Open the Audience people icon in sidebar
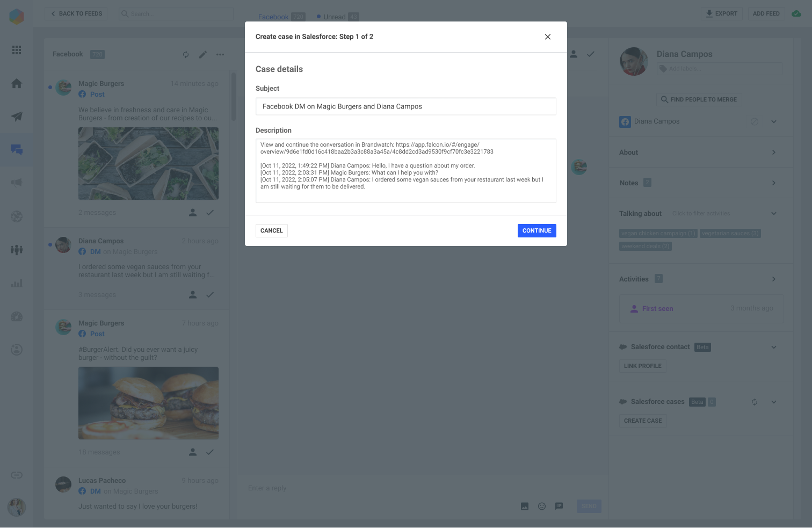This screenshot has height=528, width=812. (17, 250)
